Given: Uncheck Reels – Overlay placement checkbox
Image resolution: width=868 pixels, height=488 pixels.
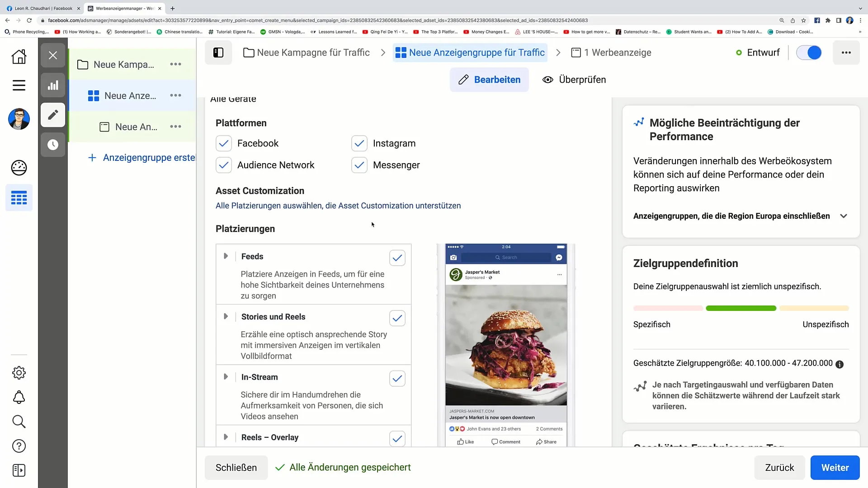Looking at the screenshot, I should (397, 438).
